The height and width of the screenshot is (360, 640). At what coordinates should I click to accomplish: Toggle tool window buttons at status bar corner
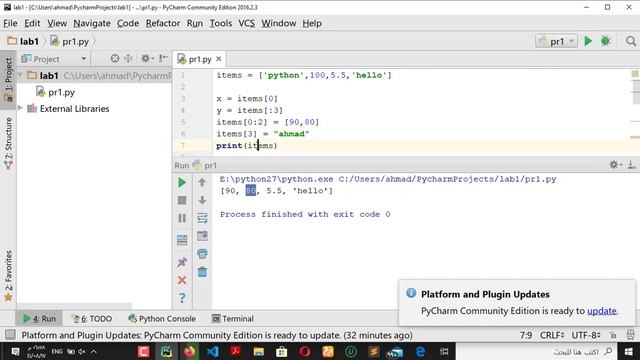click(10, 335)
